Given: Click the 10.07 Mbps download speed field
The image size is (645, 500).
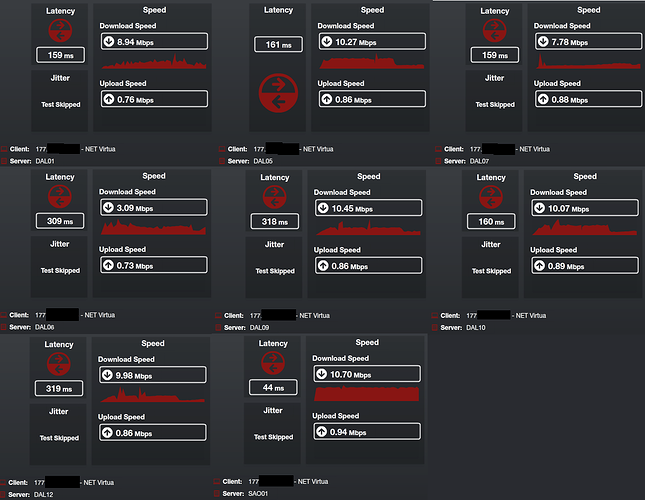Looking at the screenshot, I should (586, 208).
